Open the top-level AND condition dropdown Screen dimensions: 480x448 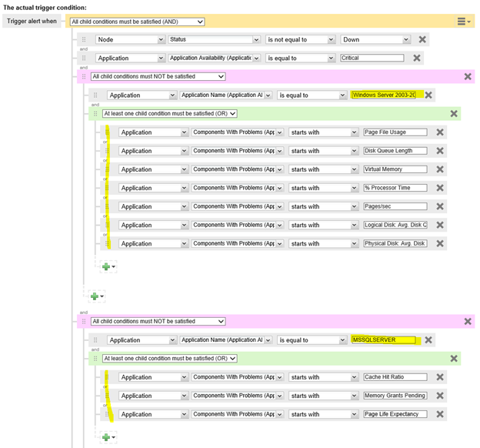(137, 22)
